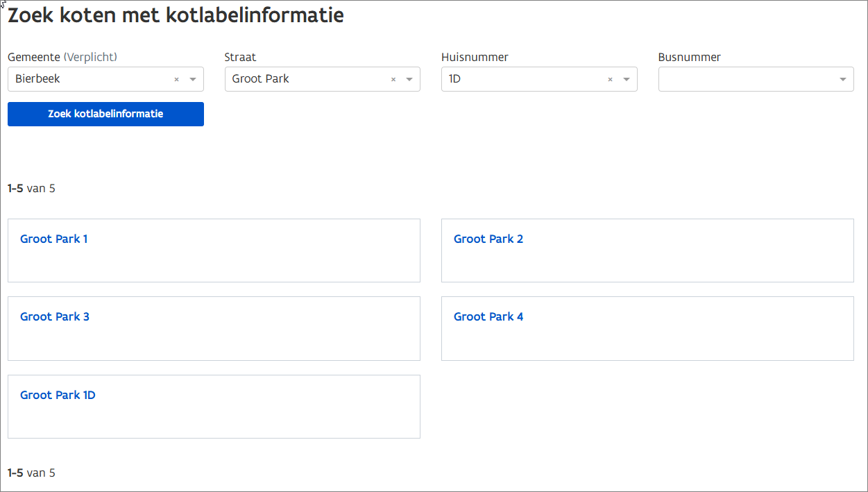This screenshot has height=492, width=868.
Task: Click inside the Huisnummer field showing 1D
Action: [x=520, y=79]
